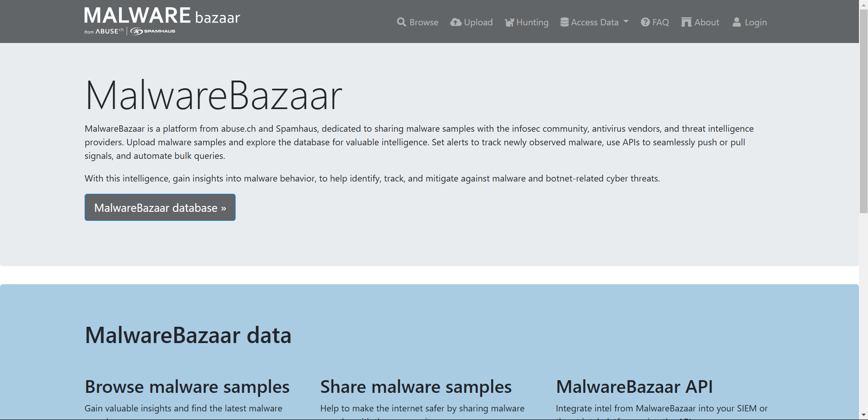Viewport: 868px width, 420px height.
Task: Click the MalwareBazaar data heading
Action: click(x=188, y=335)
